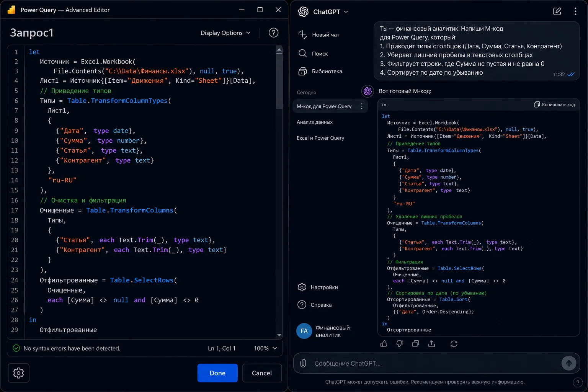Click the ChatGPT assistant avatar beside reply
588x392 pixels.
(x=367, y=91)
